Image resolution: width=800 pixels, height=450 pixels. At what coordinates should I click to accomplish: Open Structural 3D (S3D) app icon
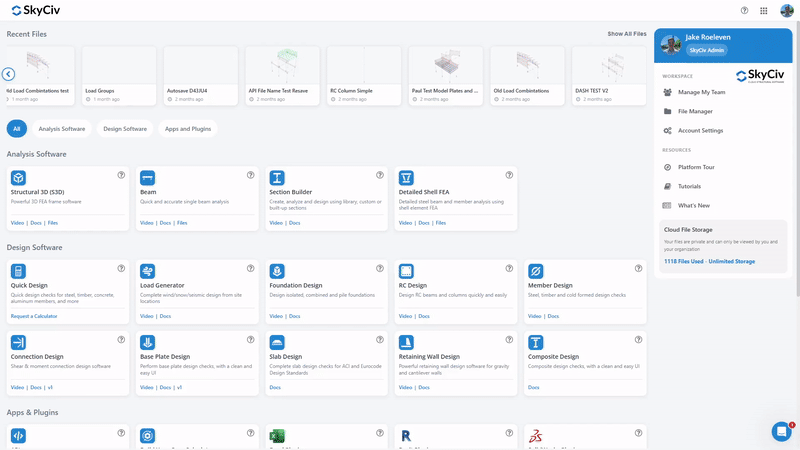click(18, 178)
